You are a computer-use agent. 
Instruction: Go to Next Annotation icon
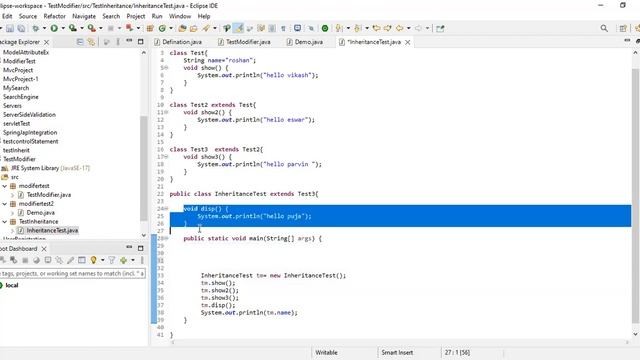point(339,28)
